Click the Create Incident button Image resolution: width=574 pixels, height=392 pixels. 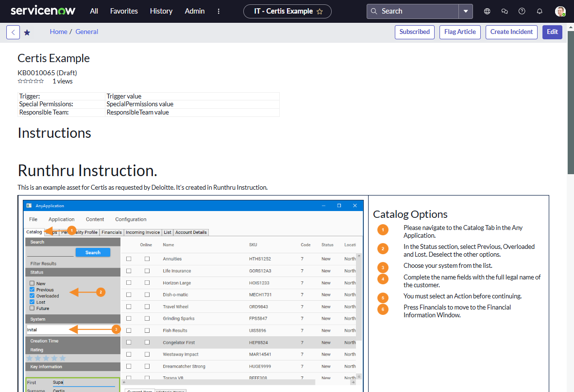[511, 32]
